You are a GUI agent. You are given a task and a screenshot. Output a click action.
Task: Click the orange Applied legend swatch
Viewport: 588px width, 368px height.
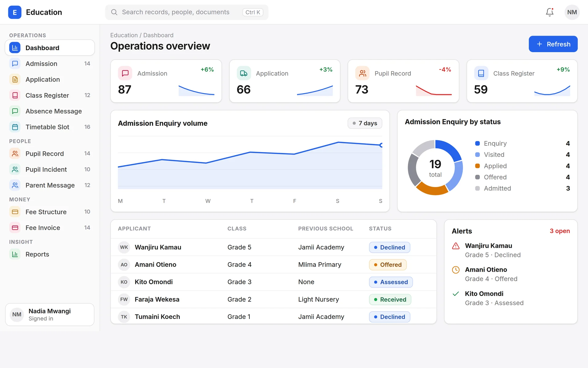[x=477, y=166]
